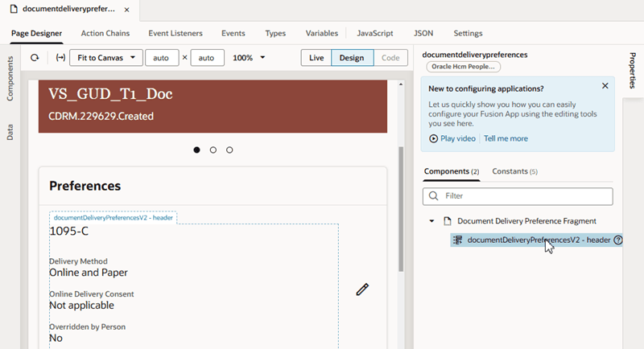Viewport: 644px width, 349px height.
Task: Click the component icon next to documentDeliveryPreferencesV2 row
Action: click(457, 240)
